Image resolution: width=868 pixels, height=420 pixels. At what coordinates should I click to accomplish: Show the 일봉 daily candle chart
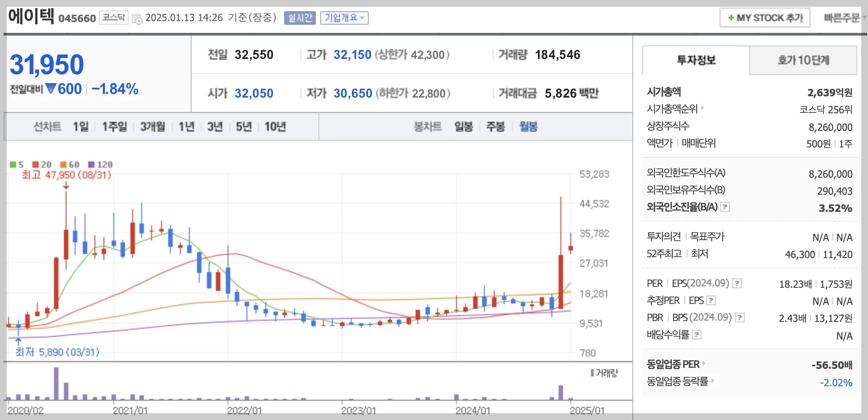[464, 127]
